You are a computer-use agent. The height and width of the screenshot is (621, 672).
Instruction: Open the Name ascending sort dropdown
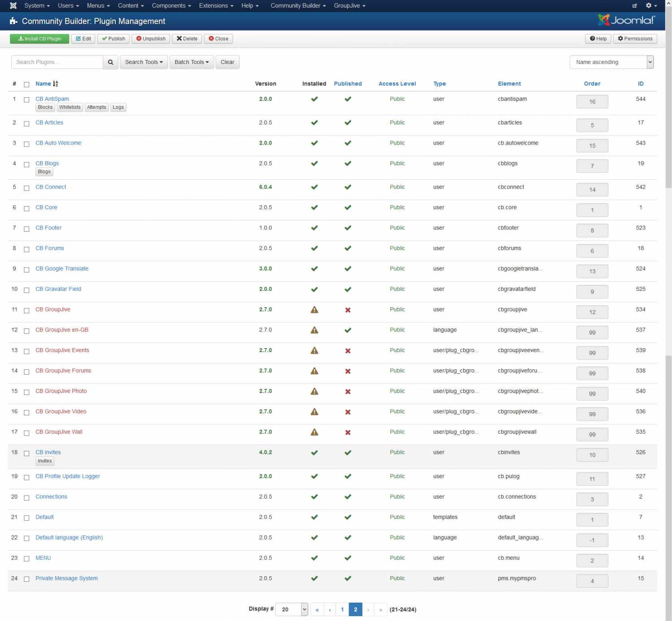click(x=612, y=62)
